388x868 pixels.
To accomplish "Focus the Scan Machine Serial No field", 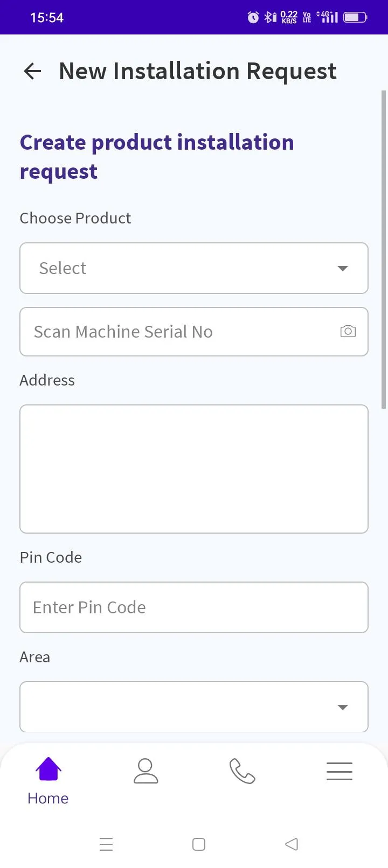I will (x=178, y=332).
